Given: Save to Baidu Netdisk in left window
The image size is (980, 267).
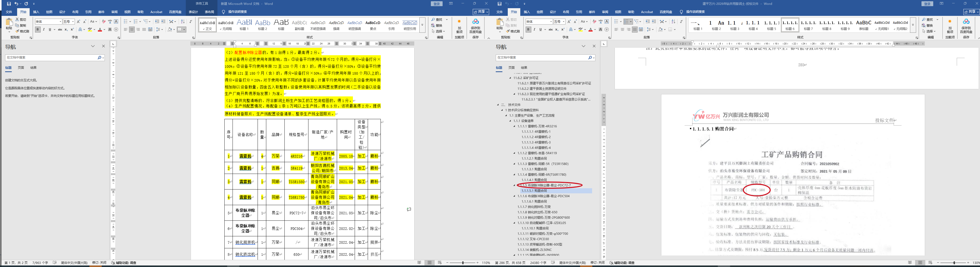Looking at the screenshot, I should point(476,26).
